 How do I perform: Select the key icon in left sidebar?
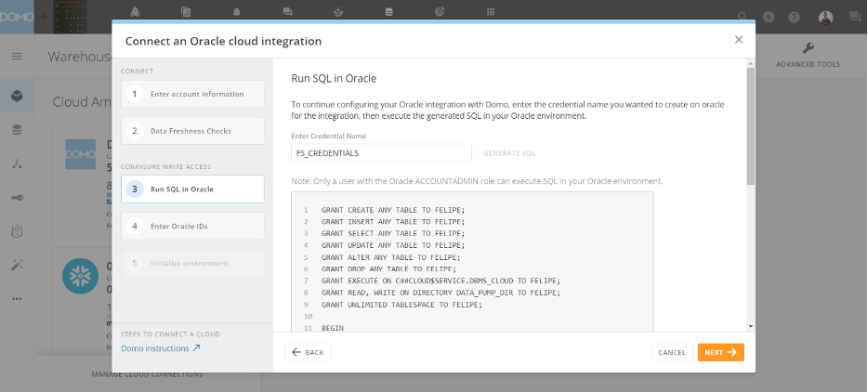click(17, 197)
